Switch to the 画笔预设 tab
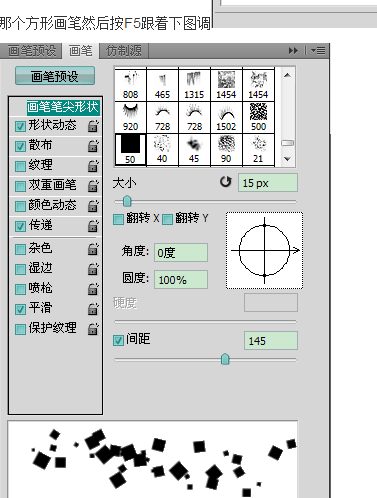The width and height of the screenshot is (377, 498). [x=32, y=51]
